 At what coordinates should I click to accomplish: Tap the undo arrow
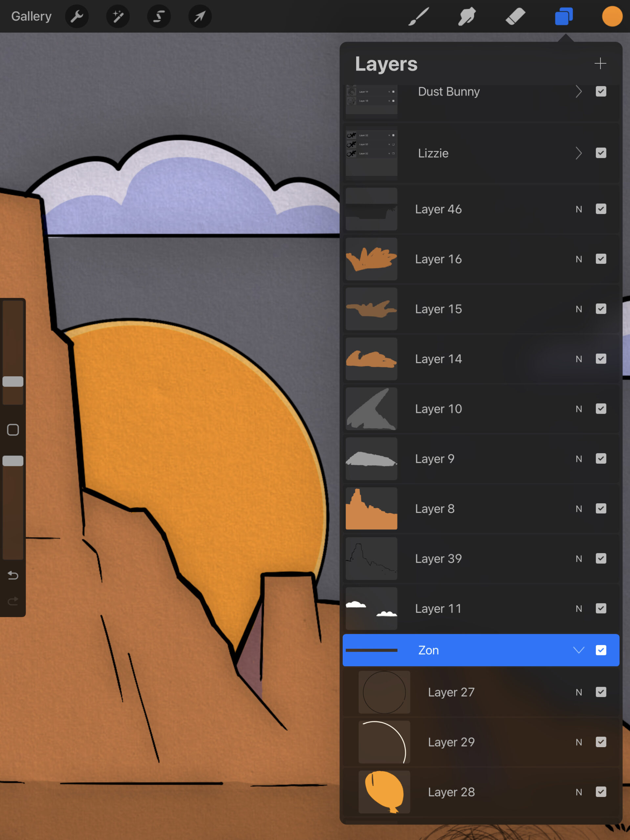pyautogui.click(x=13, y=575)
